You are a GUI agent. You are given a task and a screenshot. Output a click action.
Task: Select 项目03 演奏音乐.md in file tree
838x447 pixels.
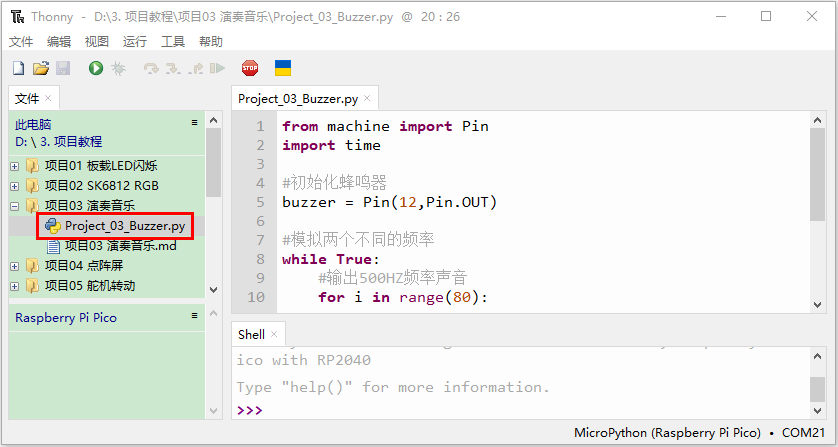pos(121,246)
